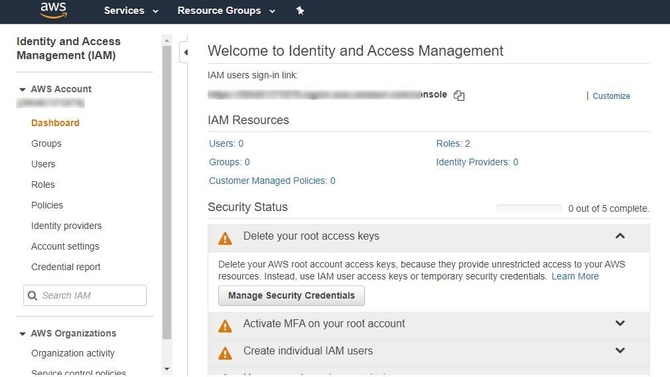Click warning icon beside Activate MFA on your root account

[225, 326]
